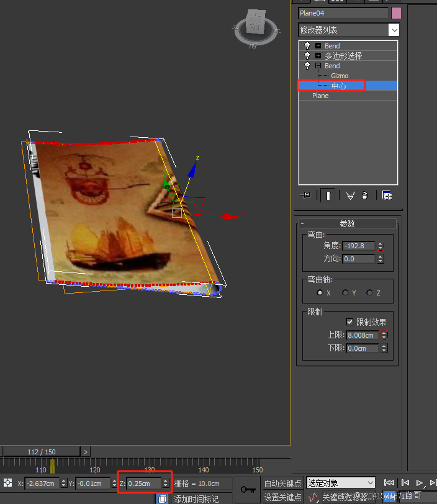Toggle top Bend modifier lightbulb
Screen dimensions: 437x504
pyautogui.click(x=307, y=46)
